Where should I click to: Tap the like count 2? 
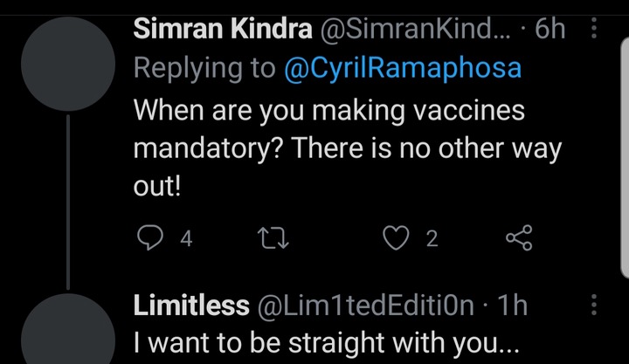pyautogui.click(x=432, y=238)
